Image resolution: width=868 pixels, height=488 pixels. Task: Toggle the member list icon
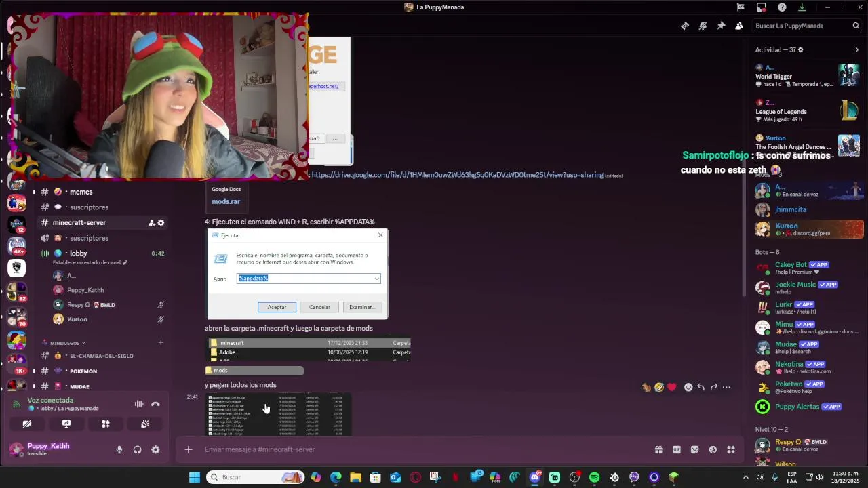point(739,26)
